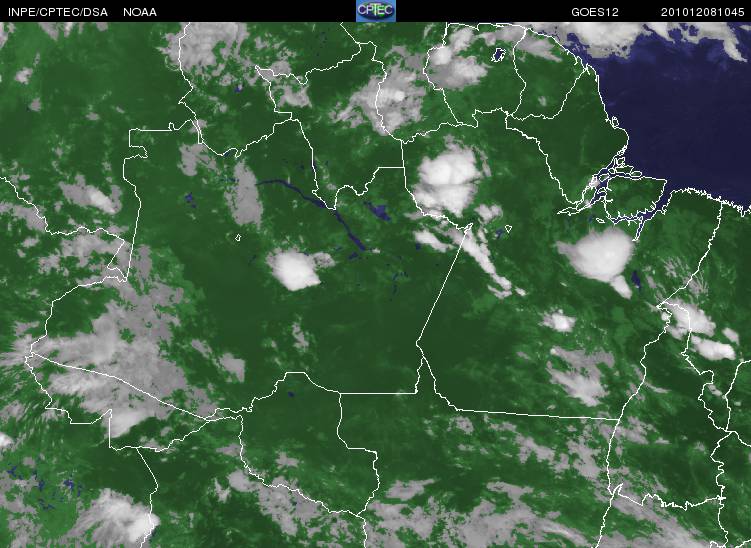Select the INPE/CPTEC/DSA label text

58,12
